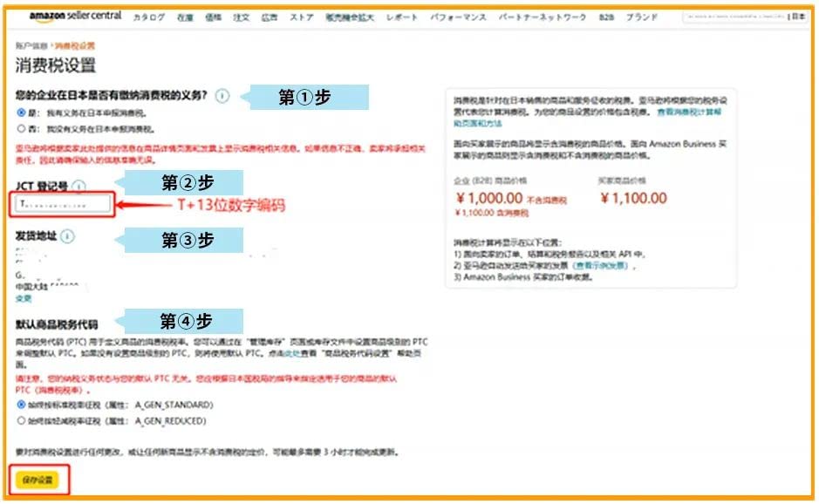Click info icon beside consumption tax obligation question
819x504 pixels.
click(222, 96)
